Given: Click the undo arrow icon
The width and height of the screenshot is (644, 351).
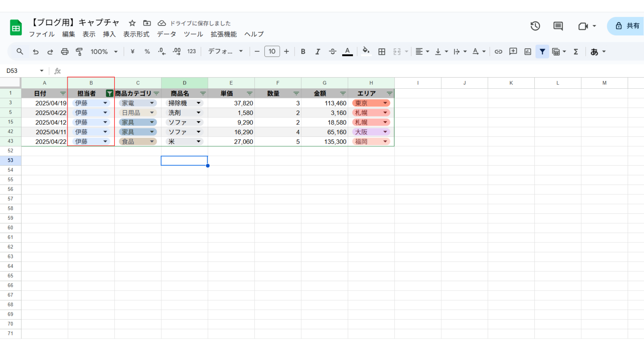Looking at the screenshot, I should (36, 52).
